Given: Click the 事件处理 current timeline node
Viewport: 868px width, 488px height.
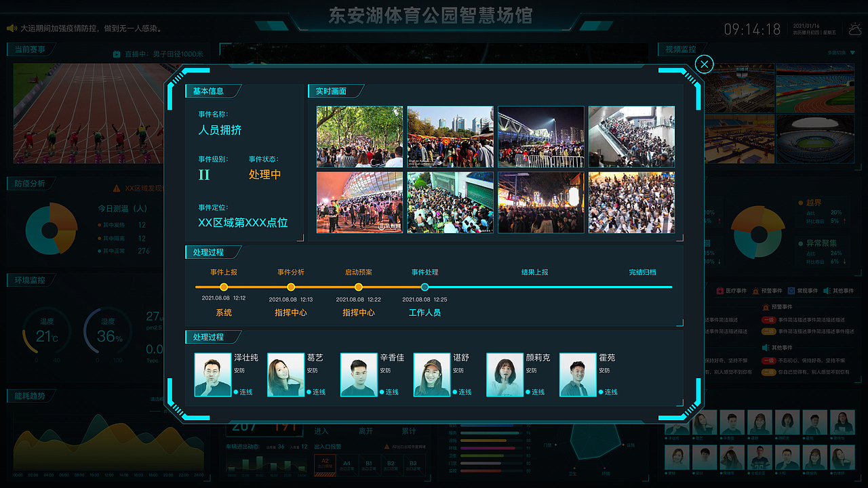Looking at the screenshot, I should tap(425, 287).
